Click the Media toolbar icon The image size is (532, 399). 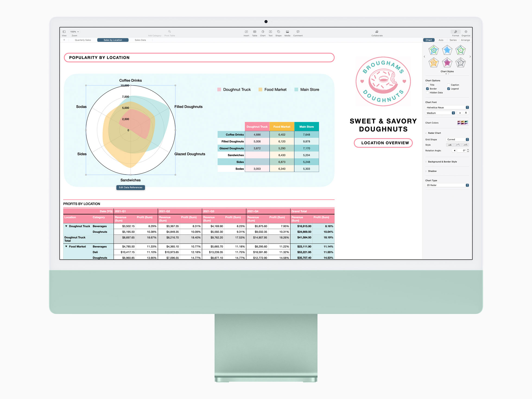pos(287,32)
